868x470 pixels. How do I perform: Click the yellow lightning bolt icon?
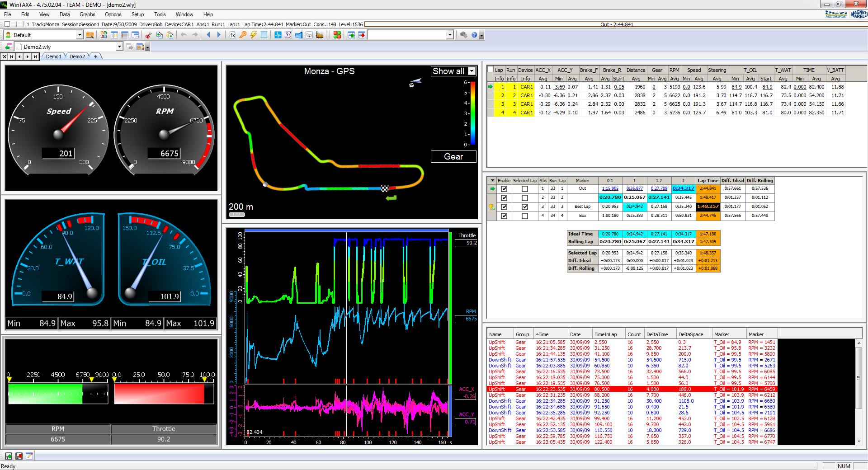click(x=254, y=35)
